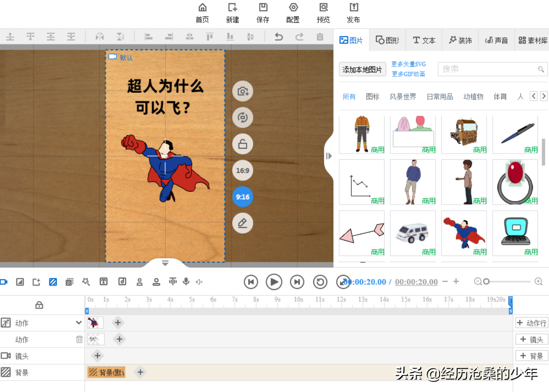
Task: Collapse the canvas using the bottom arrow handle
Action: [165, 263]
